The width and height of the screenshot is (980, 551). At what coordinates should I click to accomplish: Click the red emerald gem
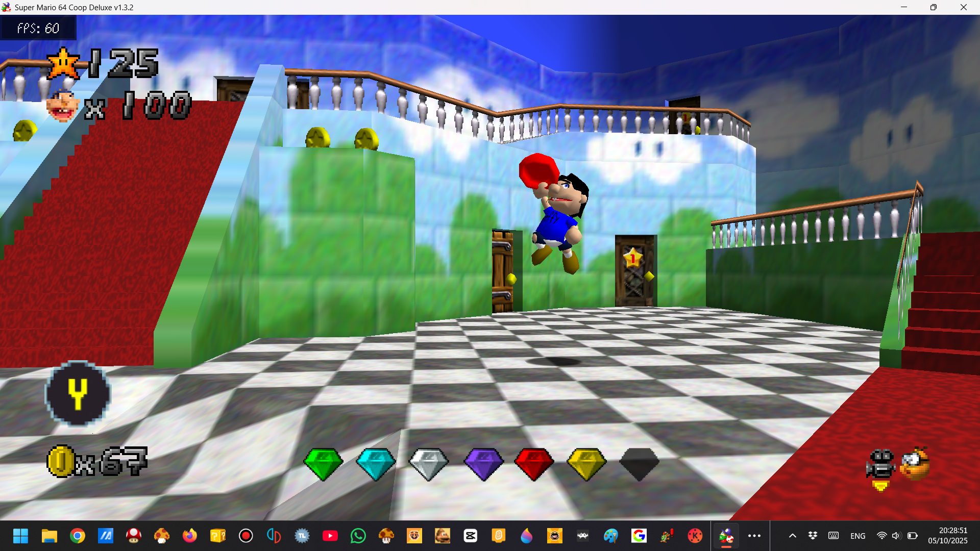[x=534, y=463]
